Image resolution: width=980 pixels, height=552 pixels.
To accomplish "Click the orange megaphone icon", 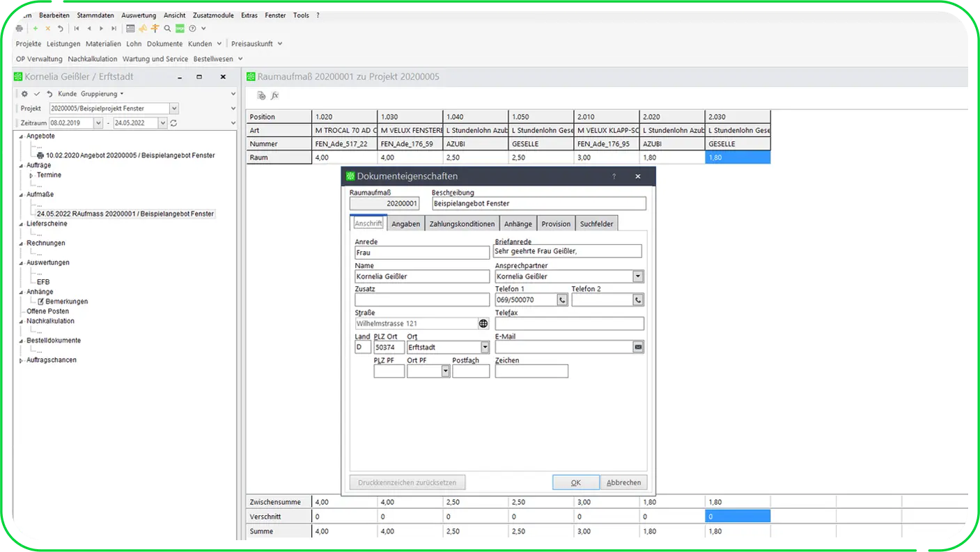I will 143,29.
